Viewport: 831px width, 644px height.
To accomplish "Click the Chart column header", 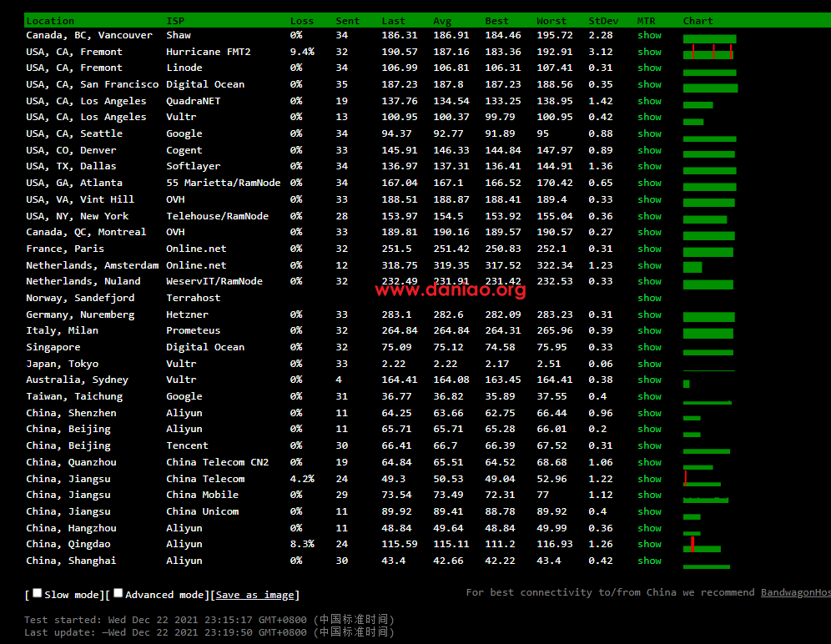I will pos(698,21).
